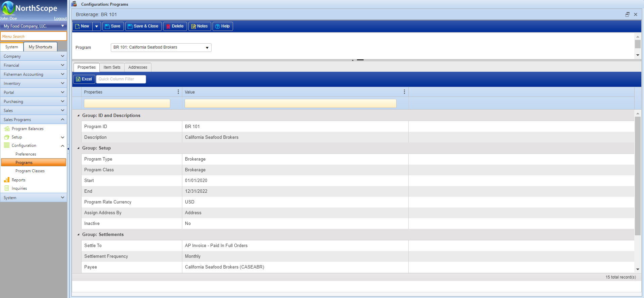Open Inquiries in Sales Programs menu
The height and width of the screenshot is (298, 644).
click(19, 188)
